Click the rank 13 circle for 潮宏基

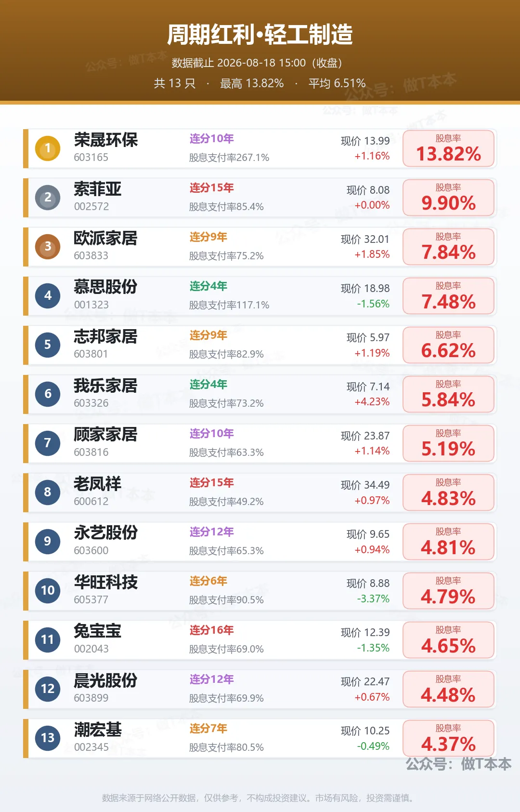coord(48,738)
